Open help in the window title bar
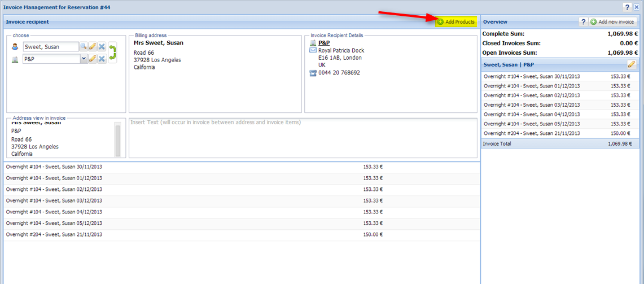Screen dimensions: 644x284 627,7
